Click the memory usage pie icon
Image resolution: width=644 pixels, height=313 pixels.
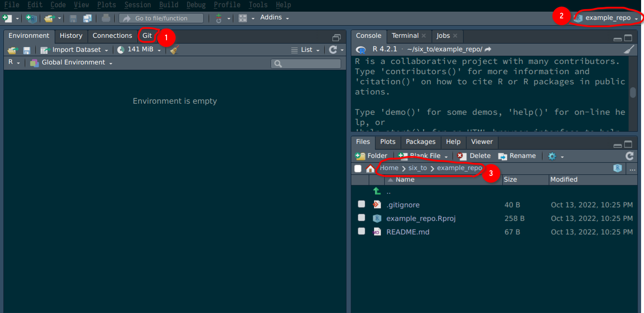pos(121,49)
